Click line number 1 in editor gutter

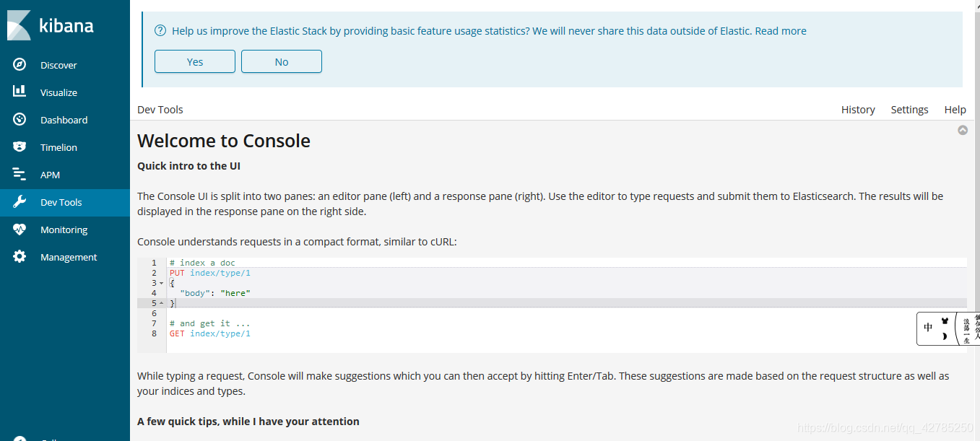[x=154, y=263]
